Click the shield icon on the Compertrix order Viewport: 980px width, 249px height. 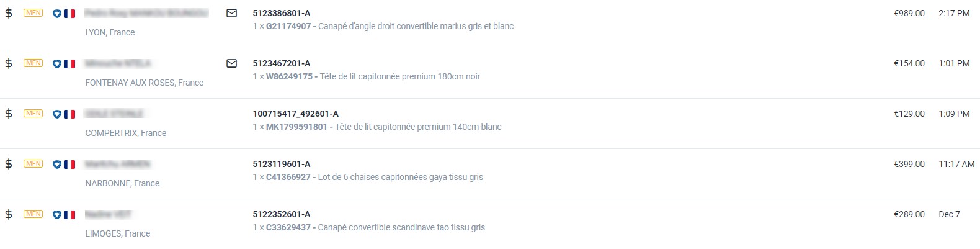pos(57,114)
